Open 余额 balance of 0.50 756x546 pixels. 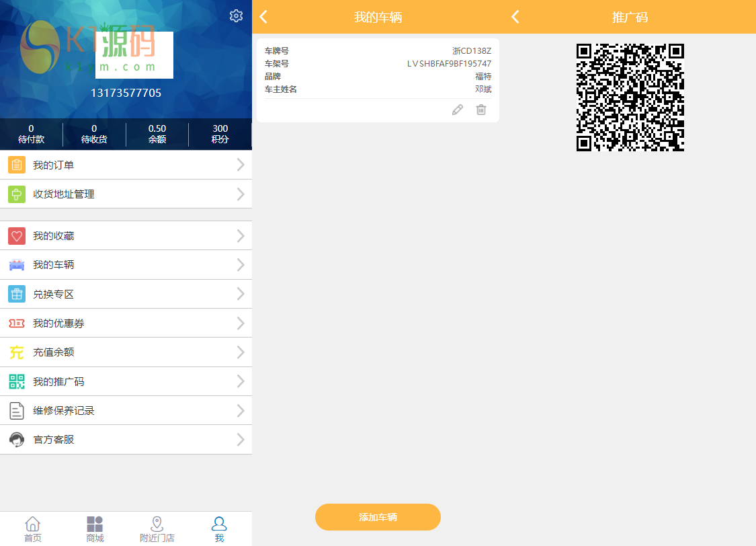click(157, 134)
